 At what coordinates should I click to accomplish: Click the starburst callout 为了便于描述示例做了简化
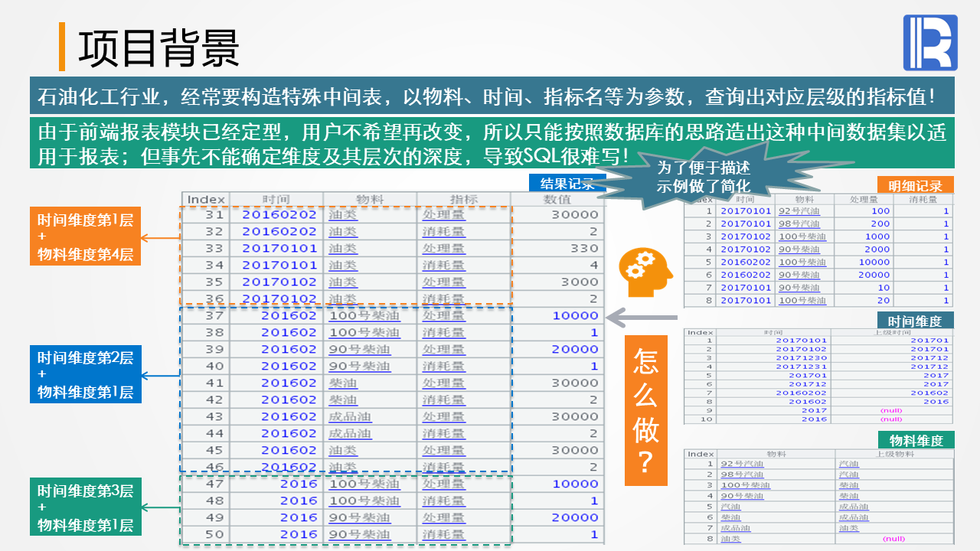704,178
